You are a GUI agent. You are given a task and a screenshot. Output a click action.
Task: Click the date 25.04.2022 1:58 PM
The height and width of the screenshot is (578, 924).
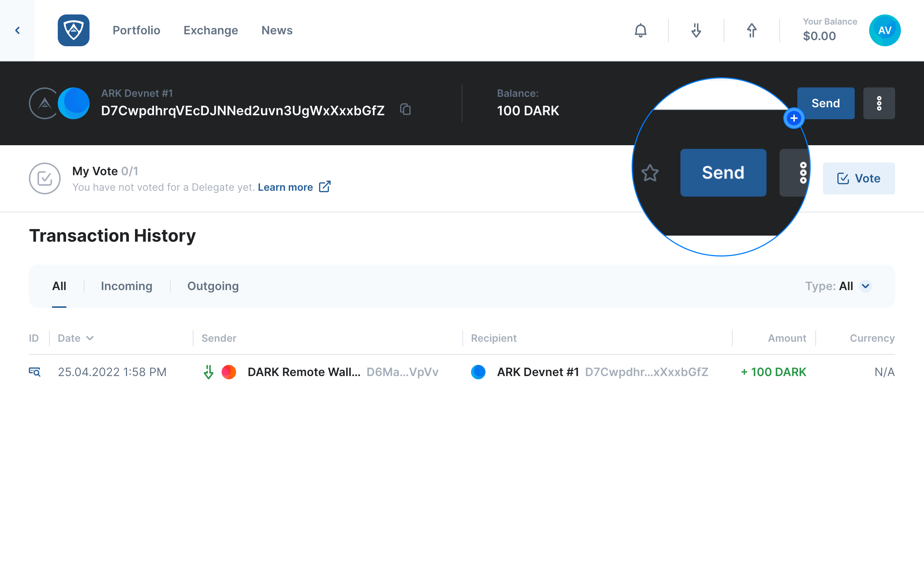[112, 372]
